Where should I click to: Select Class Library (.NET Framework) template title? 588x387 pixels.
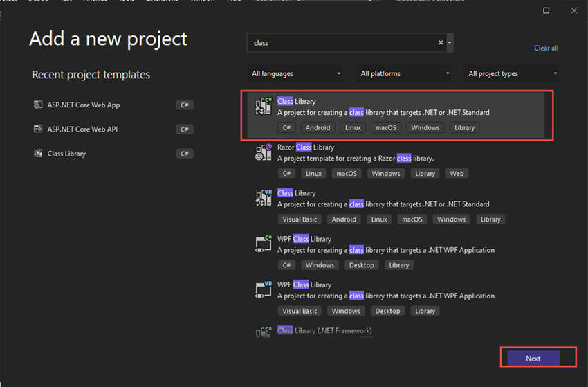[x=324, y=330]
